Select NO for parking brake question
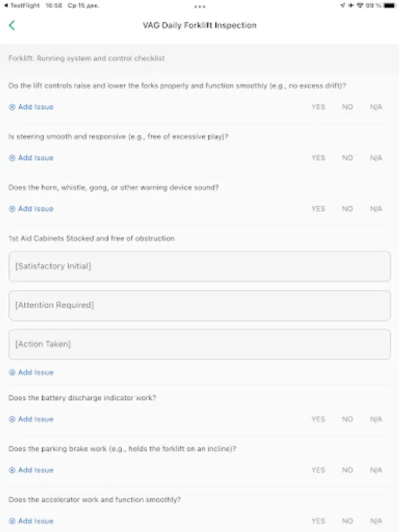 (x=348, y=470)
